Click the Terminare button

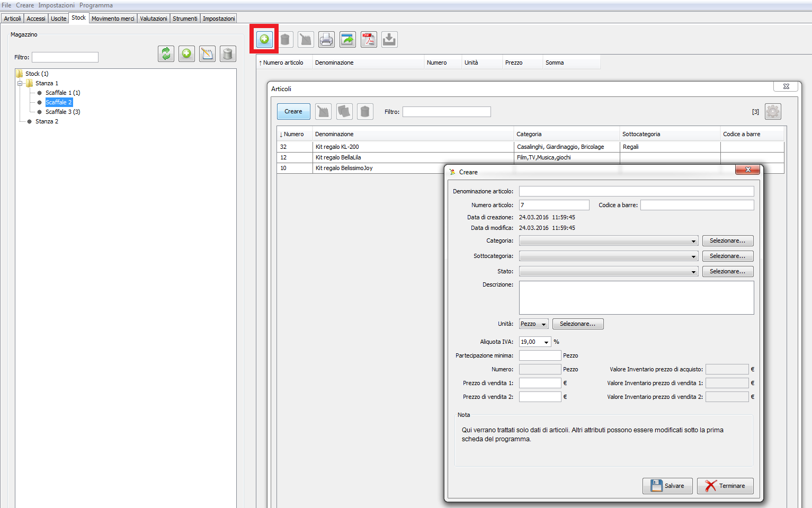click(x=725, y=486)
